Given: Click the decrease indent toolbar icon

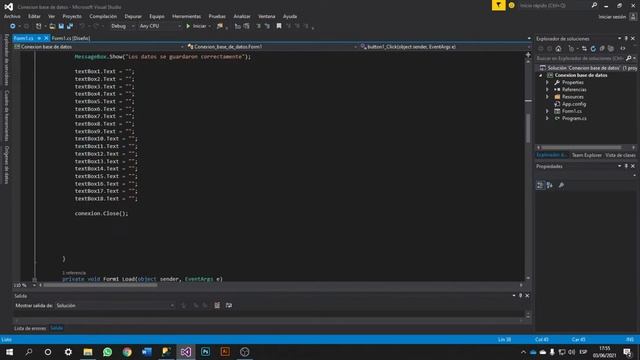Looking at the screenshot, I should coord(238,26).
